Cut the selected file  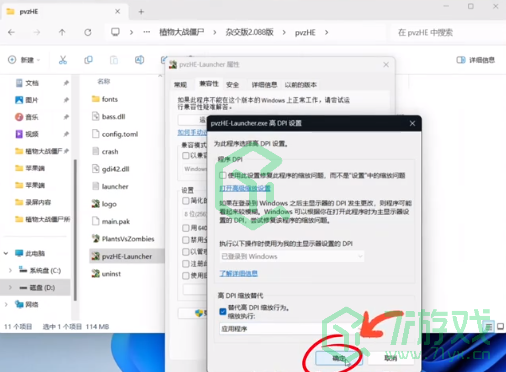point(63,60)
